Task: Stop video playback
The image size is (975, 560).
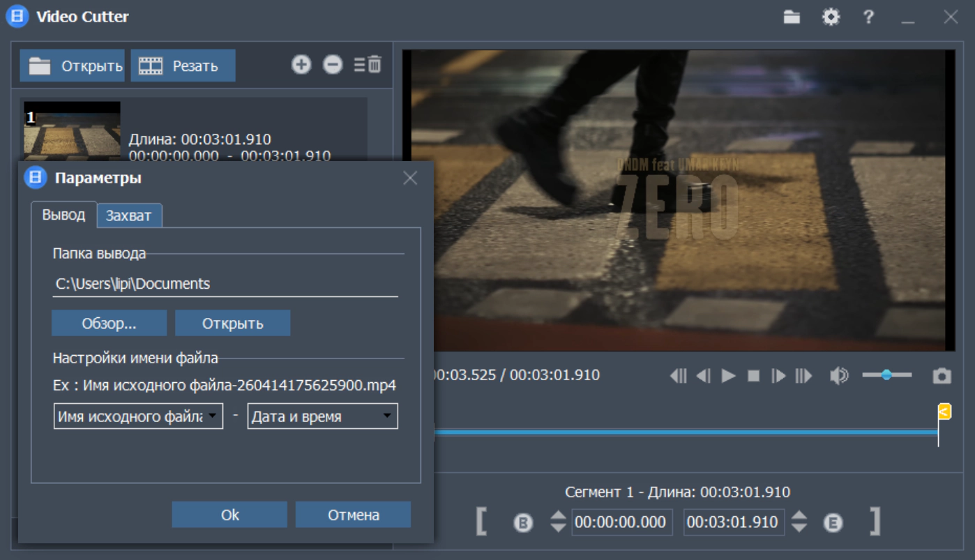Action: (753, 376)
